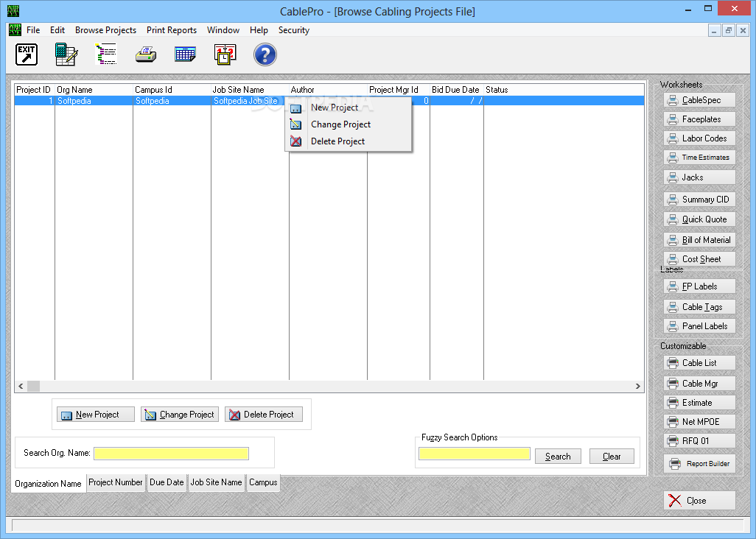The height and width of the screenshot is (539, 756).
Task: Open help with the question mark icon
Action: tap(265, 54)
